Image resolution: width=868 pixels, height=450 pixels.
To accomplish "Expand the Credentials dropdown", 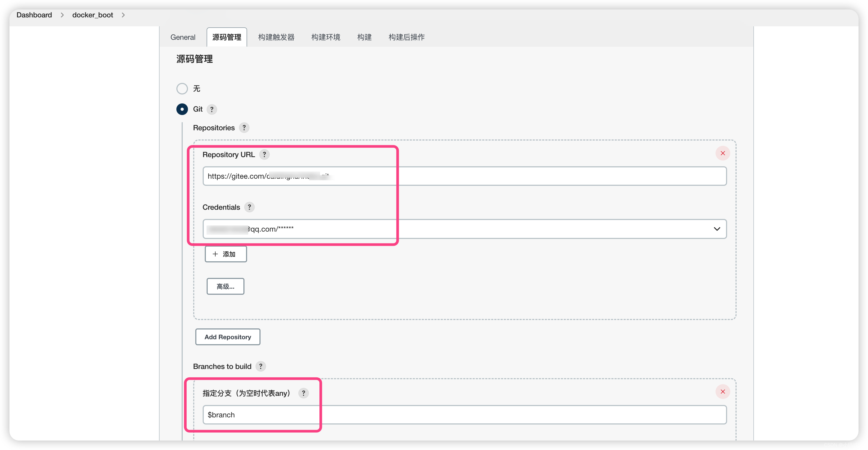I will click(716, 229).
